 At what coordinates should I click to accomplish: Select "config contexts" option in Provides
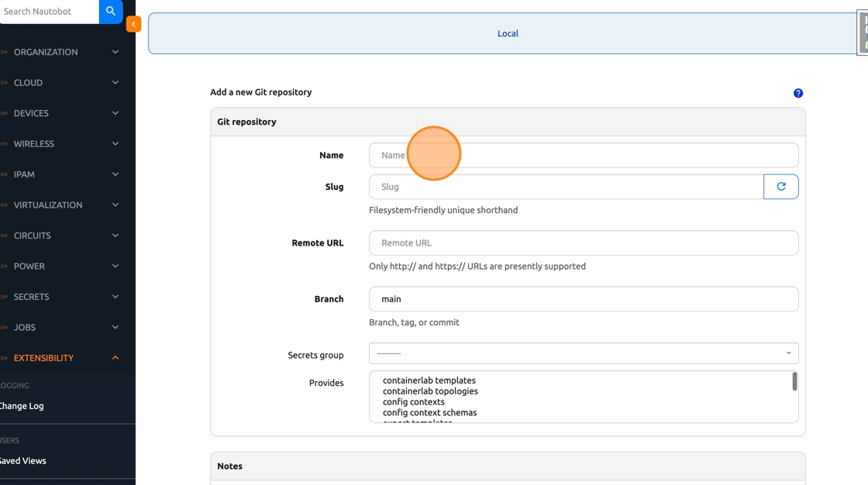click(414, 402)
